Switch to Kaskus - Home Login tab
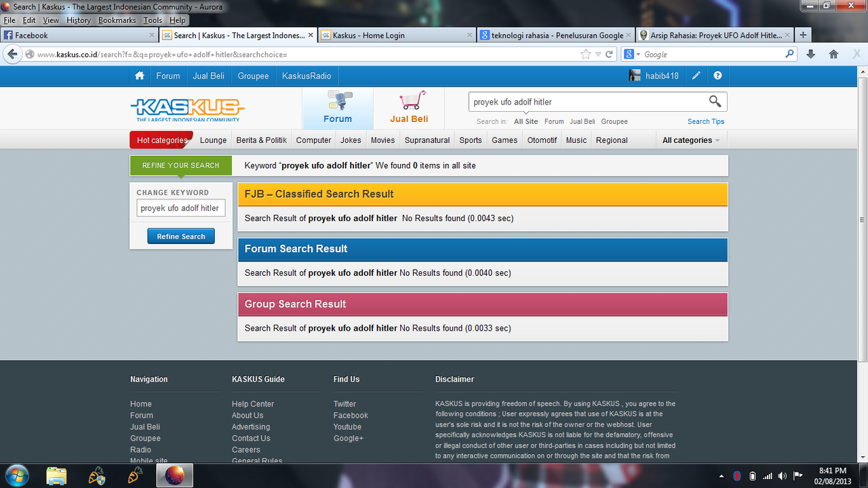Screen dimensions: 868x488 (x=395, y=35)
